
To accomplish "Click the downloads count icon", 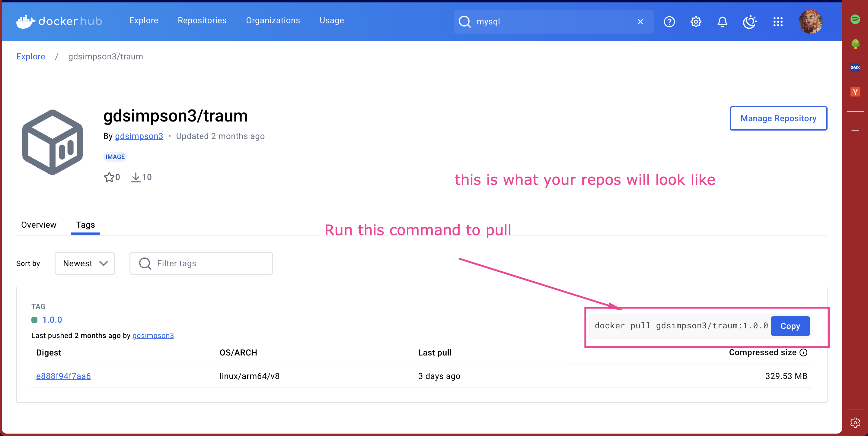I will point(136,177).
